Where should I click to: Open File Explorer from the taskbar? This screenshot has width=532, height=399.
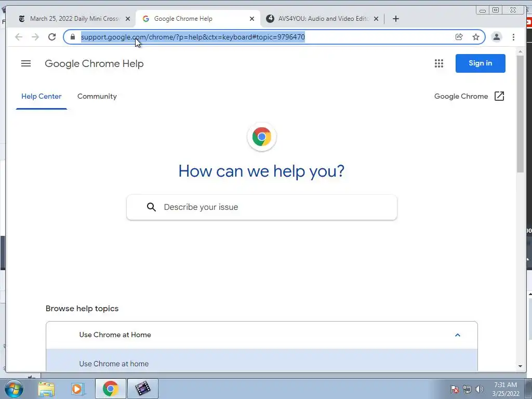pos(46,389)
